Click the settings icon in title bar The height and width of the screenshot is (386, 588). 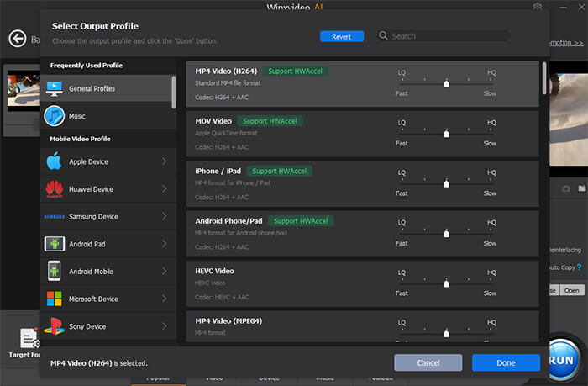[x=538, y=7]
